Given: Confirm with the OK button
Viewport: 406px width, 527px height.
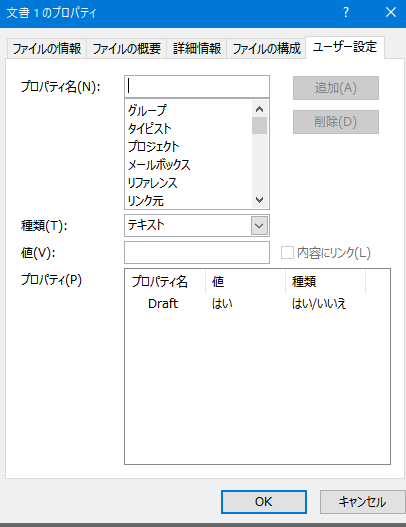Looking at the screenshot, I should [x=264, y=502].
